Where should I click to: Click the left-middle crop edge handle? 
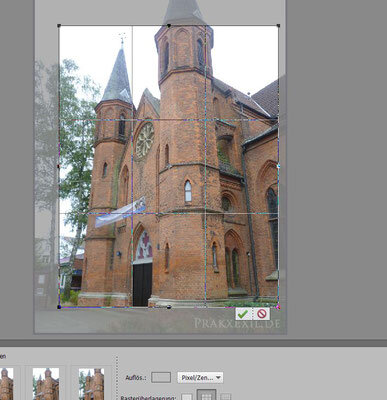(59, 166)
